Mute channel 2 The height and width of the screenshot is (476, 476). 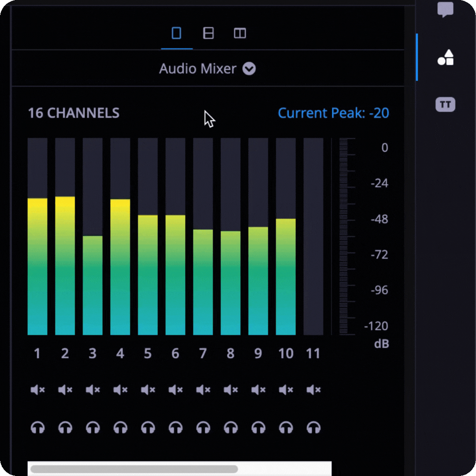pos(65,390)
